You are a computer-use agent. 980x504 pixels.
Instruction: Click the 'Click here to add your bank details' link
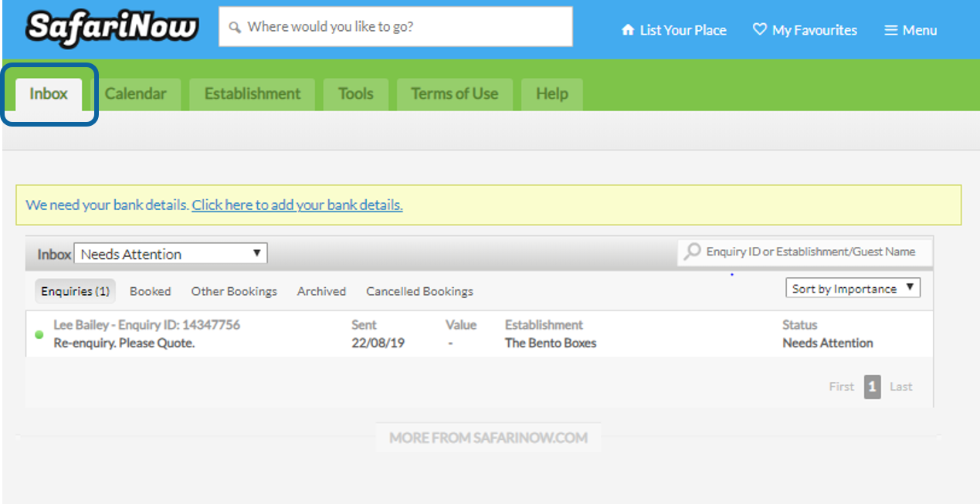pyautogui.click(x=297, y=205)
